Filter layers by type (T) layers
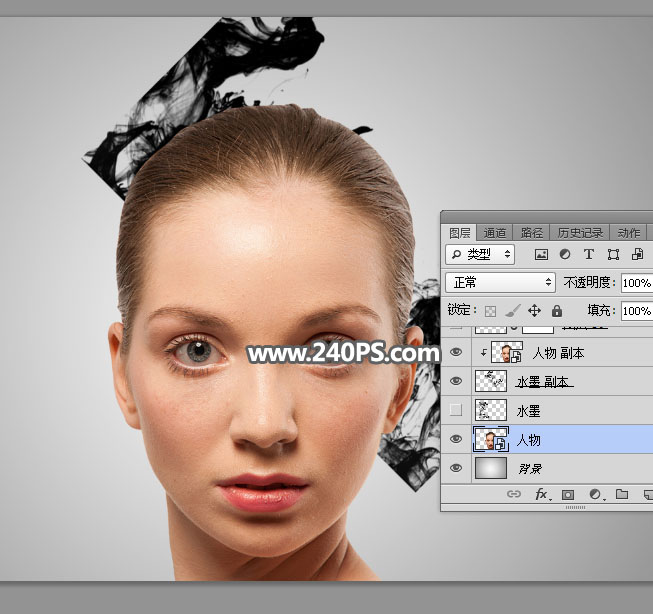The image size is (653, 614). tap(588, 254)
